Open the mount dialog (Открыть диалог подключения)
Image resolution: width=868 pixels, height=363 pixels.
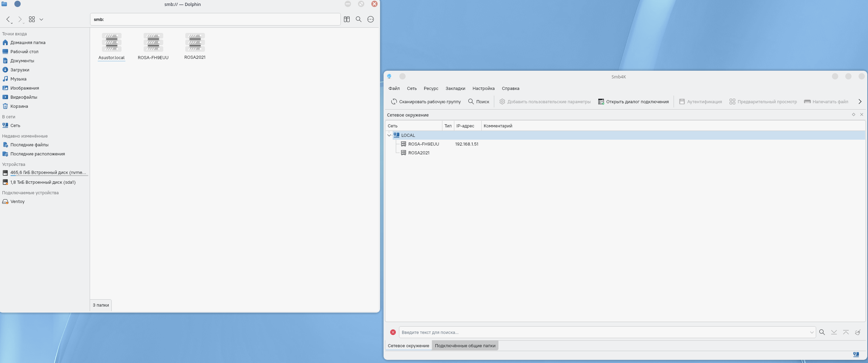(x=633, y=102)
